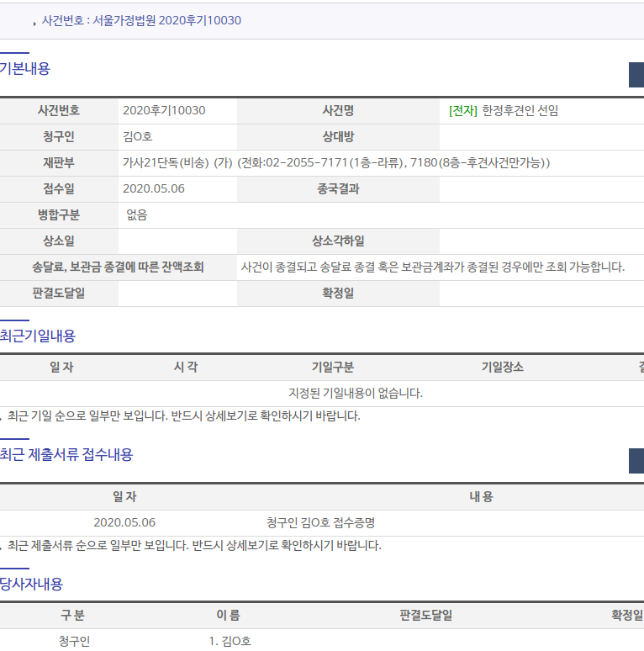Click the 병합구분 value 없음
The width and height of the screenshot is (644, 651).
click(136, 214)
